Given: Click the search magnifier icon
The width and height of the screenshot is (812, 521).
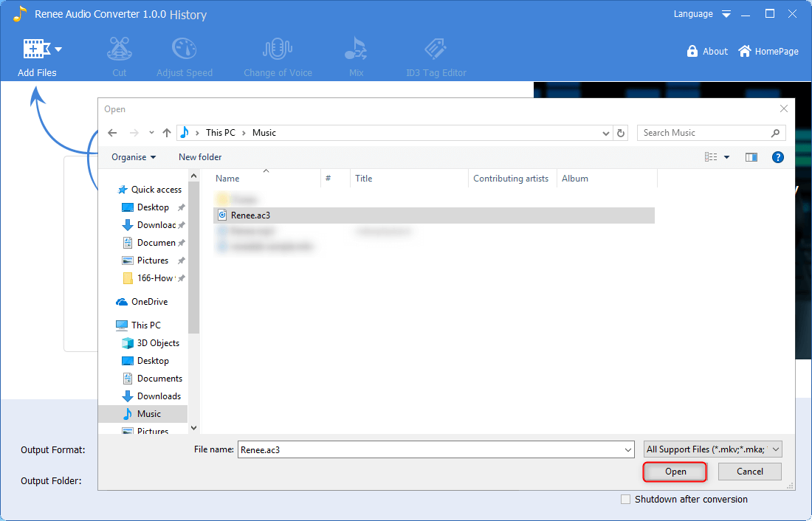Looking at the screenshot, I should pyautogui.click(x=775, y=133).
